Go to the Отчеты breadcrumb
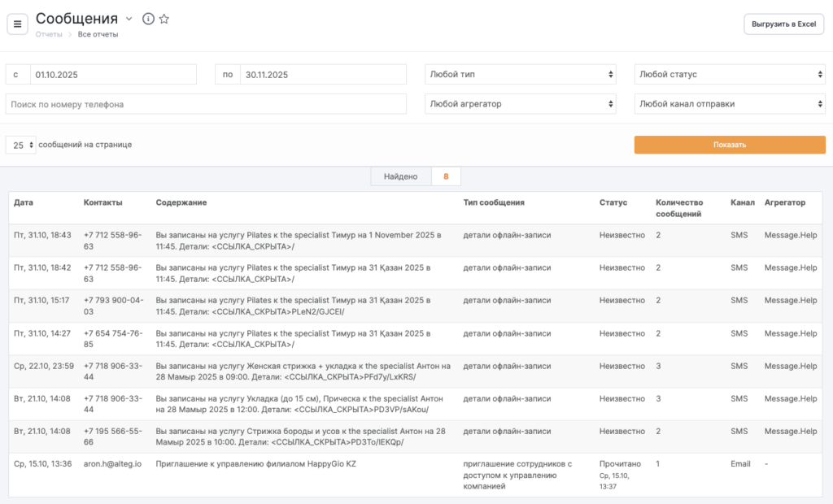 pos(48,34)
